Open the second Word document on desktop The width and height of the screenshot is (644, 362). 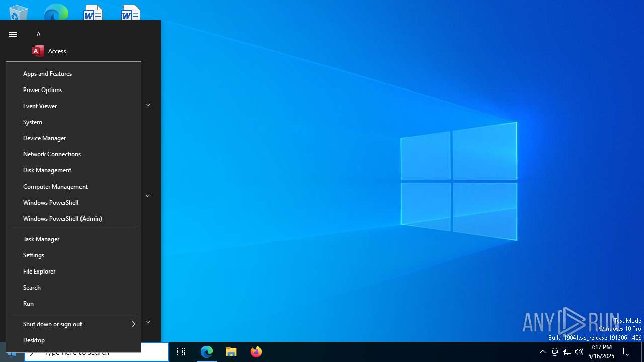tap(131, 12)
